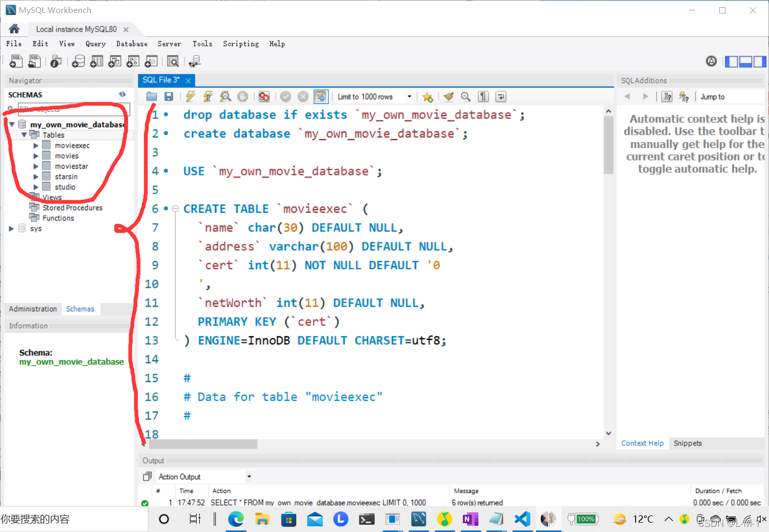769x532 pixels.
Task: Switch to the Administration tab
Action: tap(33, 309)
